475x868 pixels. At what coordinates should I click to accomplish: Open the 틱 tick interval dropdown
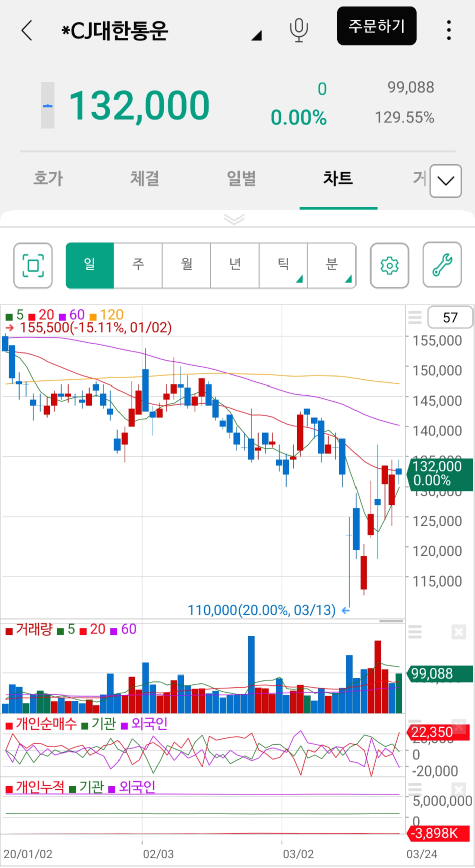pos(283,265)
